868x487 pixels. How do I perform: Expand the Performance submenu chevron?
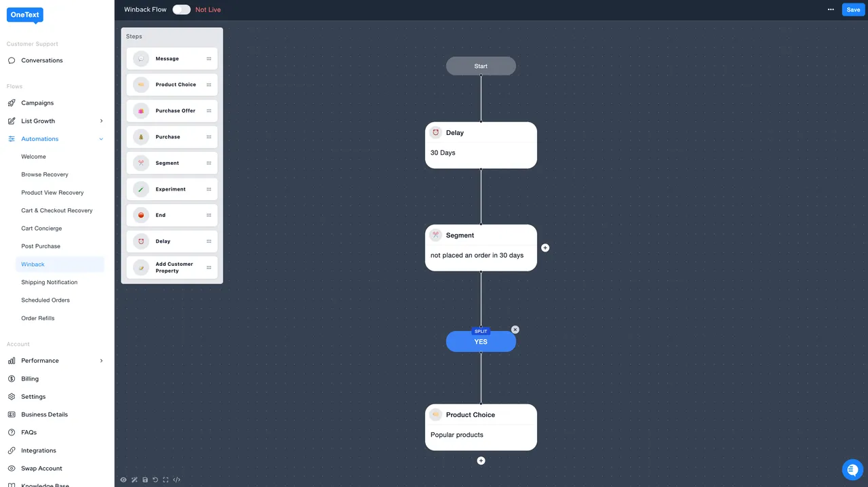pyautogui.click(x=101, y=361)
